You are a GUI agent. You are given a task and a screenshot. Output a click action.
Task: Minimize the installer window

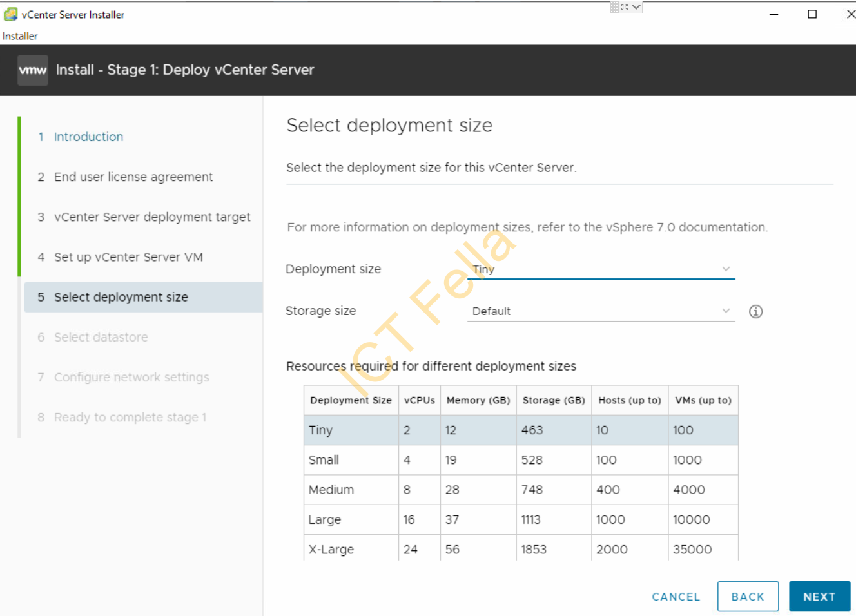click(774, 14)
